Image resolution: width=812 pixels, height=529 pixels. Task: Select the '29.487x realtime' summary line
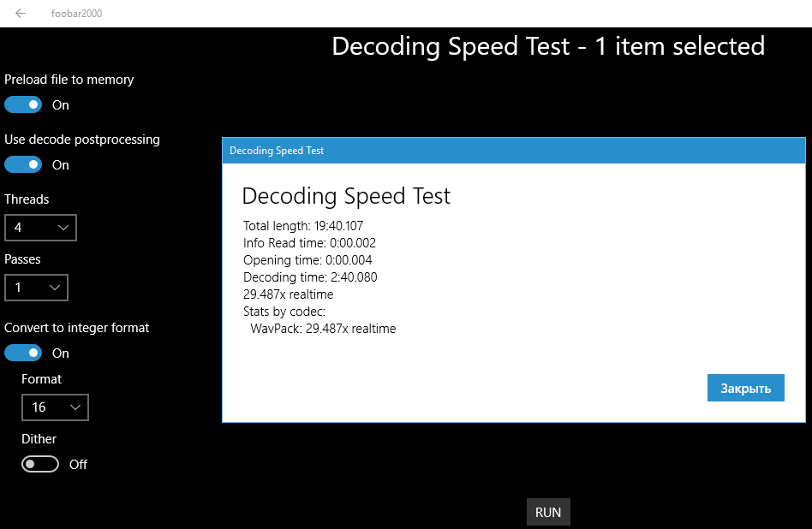(288, 294)
